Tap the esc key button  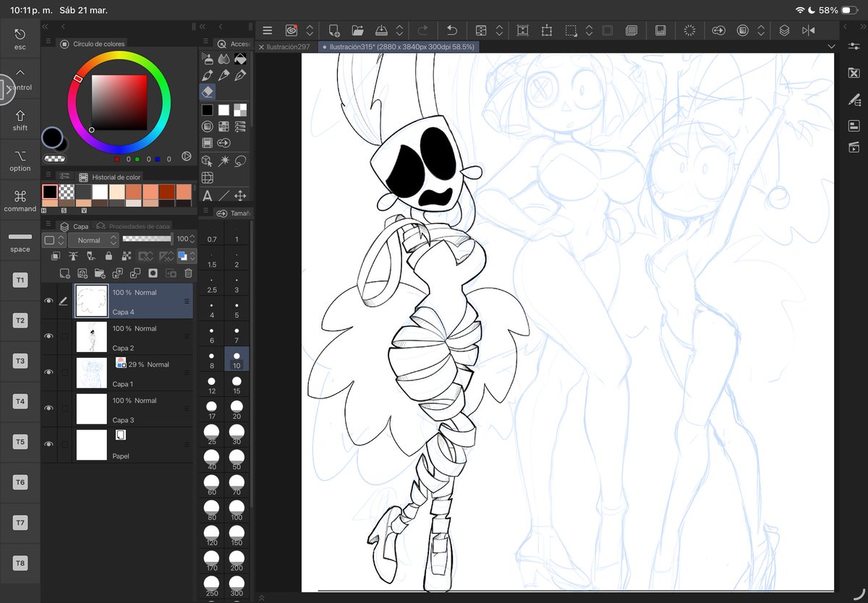coord(20,39)
